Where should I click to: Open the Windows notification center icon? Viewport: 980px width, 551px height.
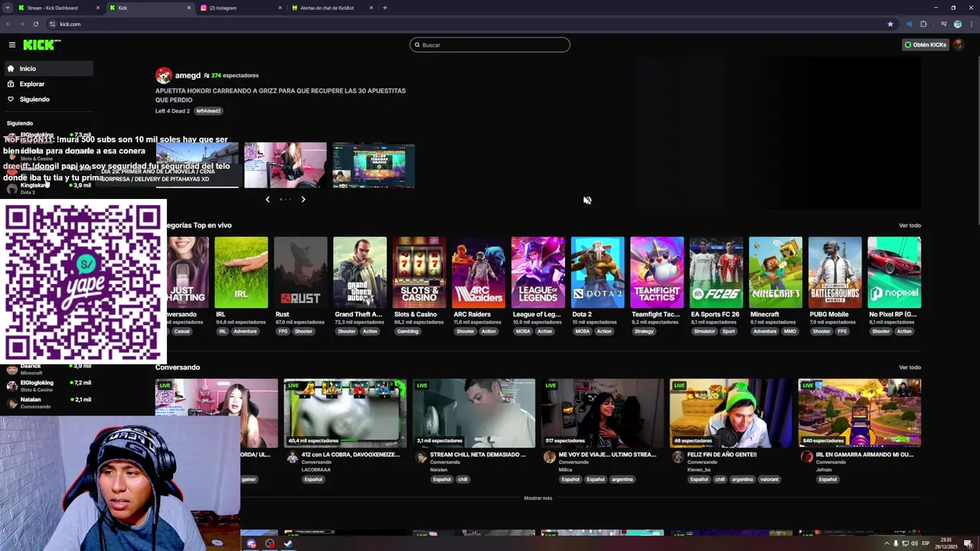969,543
